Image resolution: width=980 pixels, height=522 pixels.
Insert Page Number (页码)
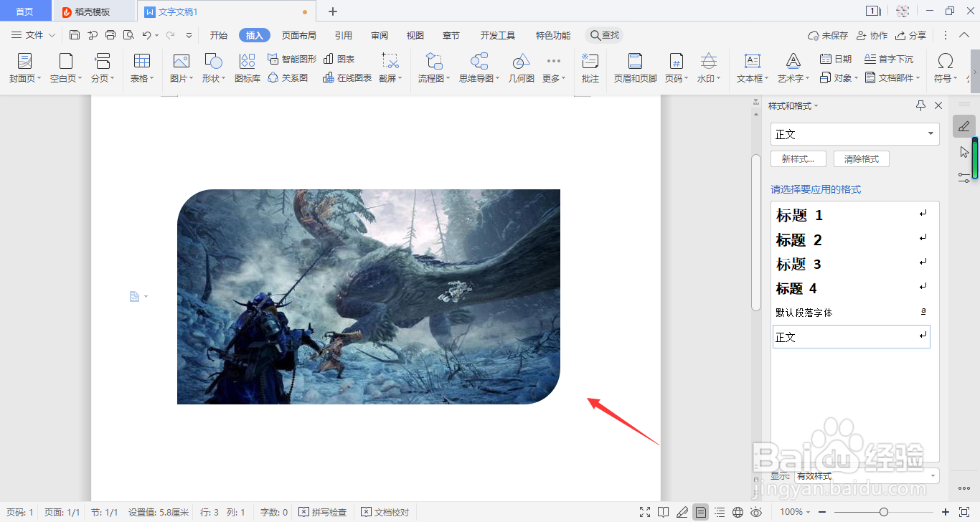tap(677, 68)
